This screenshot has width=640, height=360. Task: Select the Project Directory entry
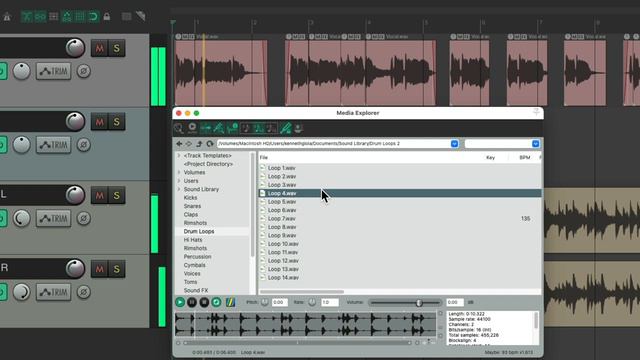208,164
